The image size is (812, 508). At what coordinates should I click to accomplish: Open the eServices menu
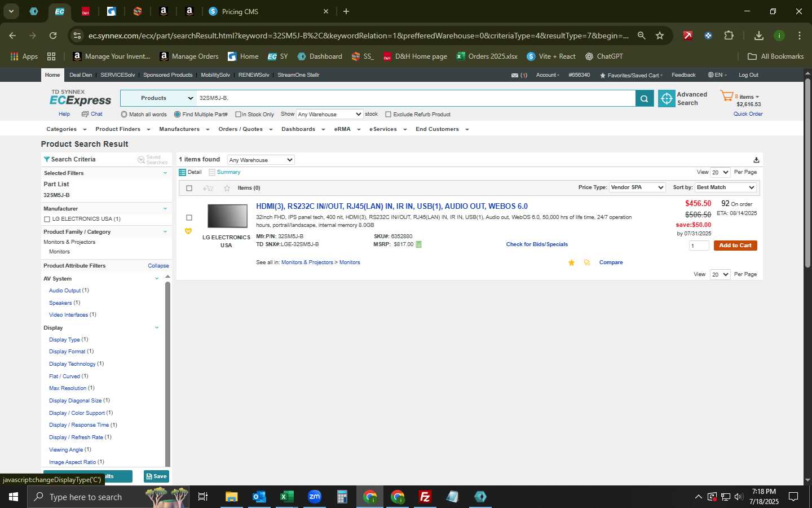tap(388, 129)
